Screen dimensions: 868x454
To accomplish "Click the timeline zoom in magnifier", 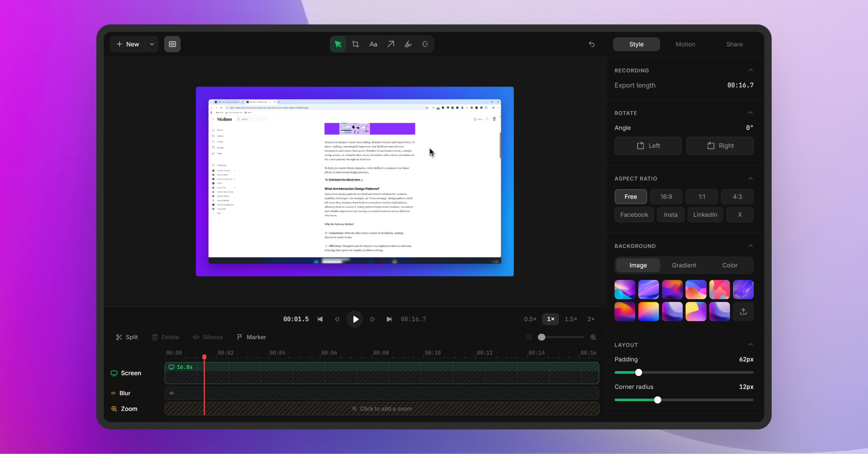I will click(x=593, y=337).
